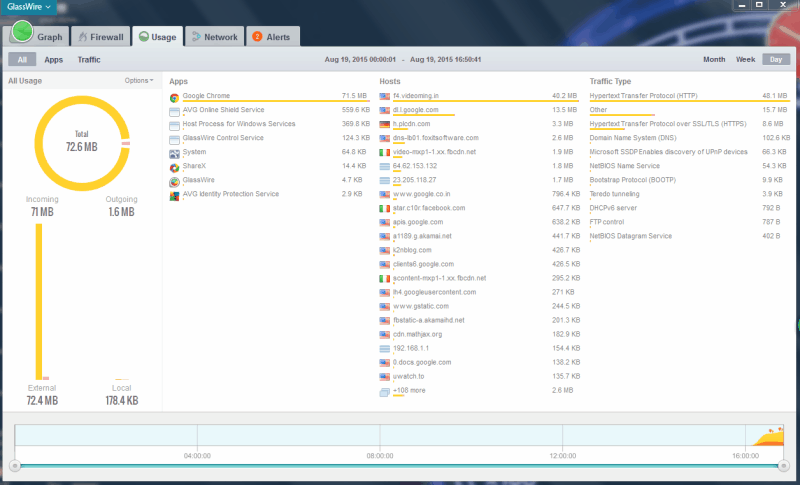Click the Google Chrome app icon
The height and width of the screenshot is (485, 800).
(174, 97)
